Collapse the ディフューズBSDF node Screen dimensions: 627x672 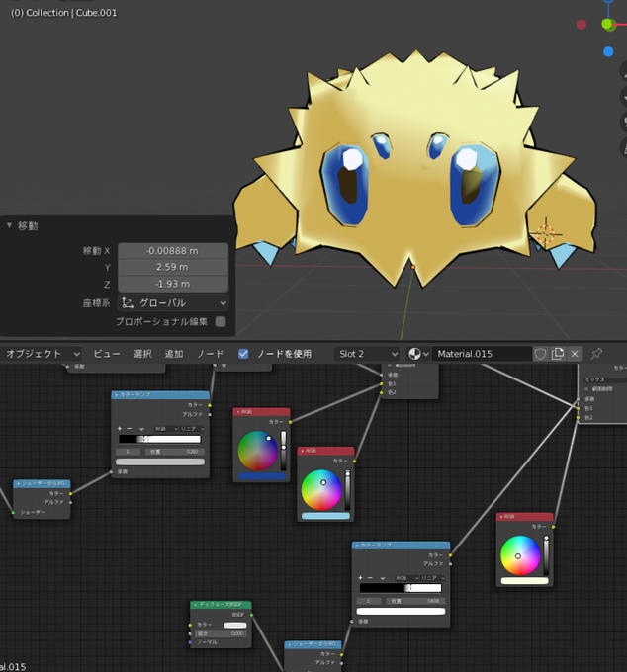(195, 605)
